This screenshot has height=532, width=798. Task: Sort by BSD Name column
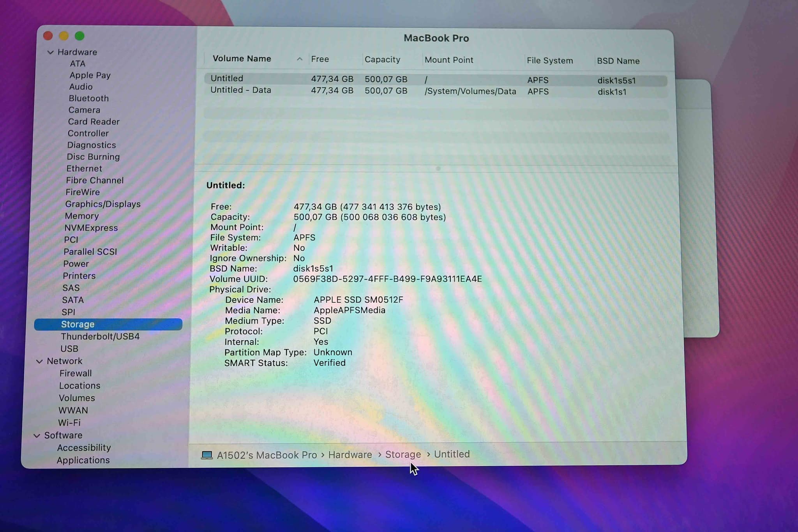tap(618, 61)
